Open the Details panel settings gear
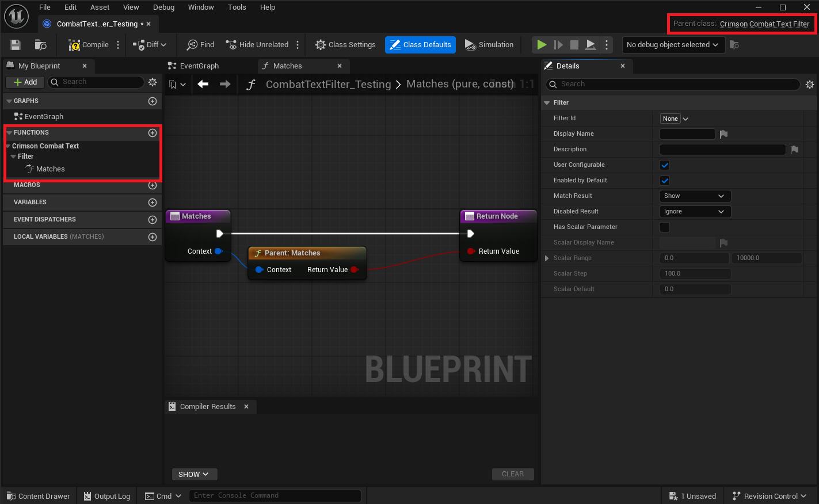This screenshot has height=504, width=819. 810,85
